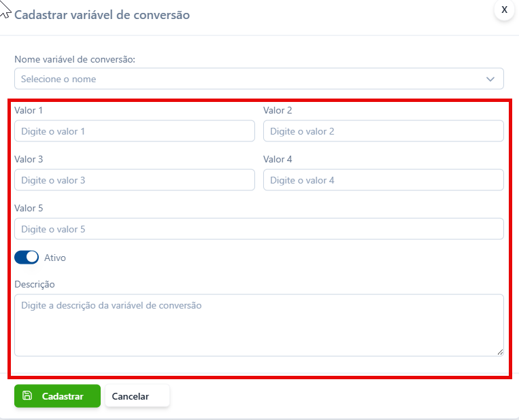The image size is (519, 420).
Task: Click the Valor 3 label
Action: coord(29,160)
